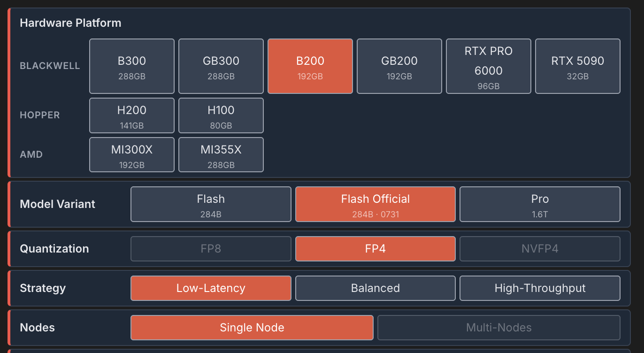This screenshot has height=353, width=644.
Task: Choose NVFP4 quantization
Action: coord(540,249)
